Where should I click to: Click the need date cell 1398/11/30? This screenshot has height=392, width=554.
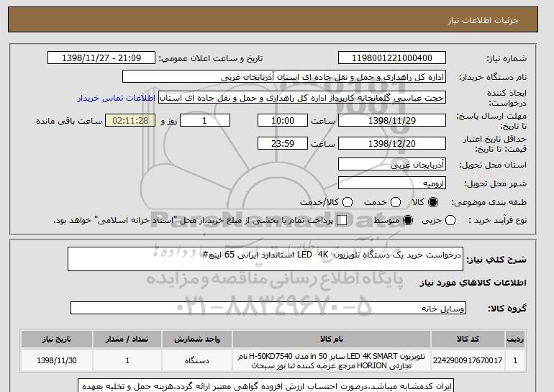[x=57, y=360]
